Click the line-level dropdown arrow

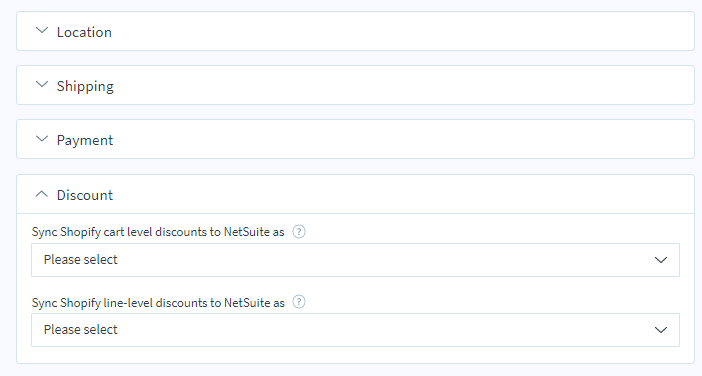point(661,330)
